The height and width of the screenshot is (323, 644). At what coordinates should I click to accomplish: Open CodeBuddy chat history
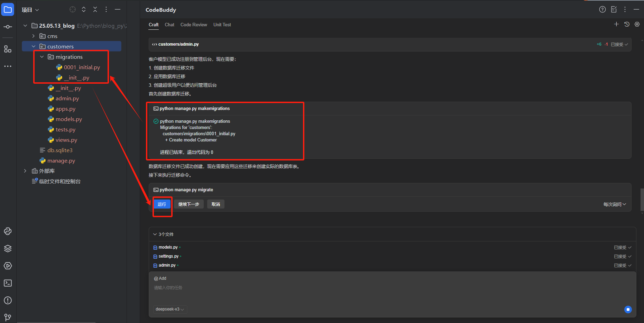point(627,24)
